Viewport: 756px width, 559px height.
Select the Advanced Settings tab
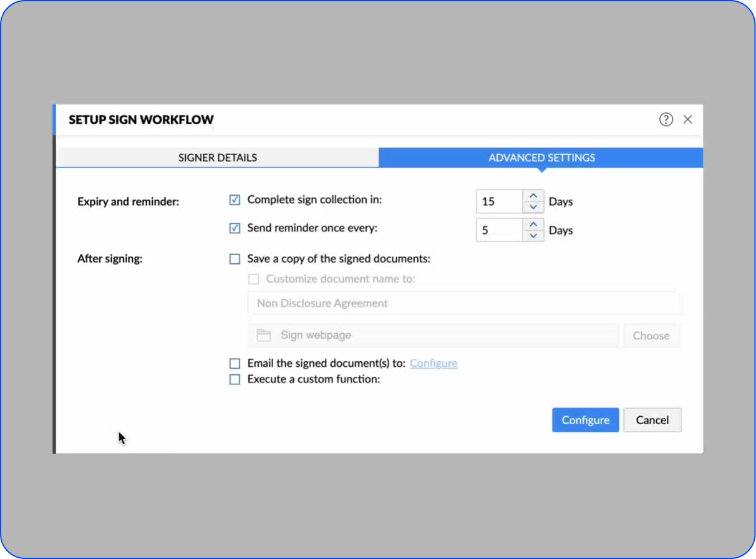click(x=541, y=157)
